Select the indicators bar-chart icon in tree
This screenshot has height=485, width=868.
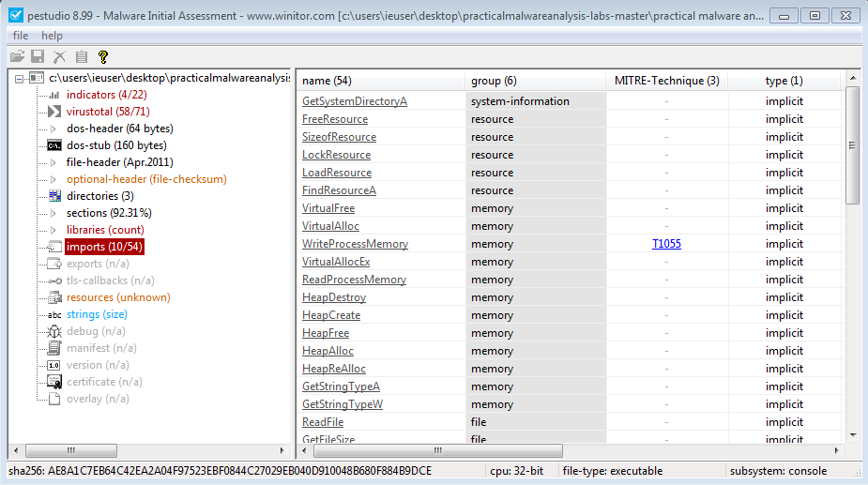click(x=53, y=95)
